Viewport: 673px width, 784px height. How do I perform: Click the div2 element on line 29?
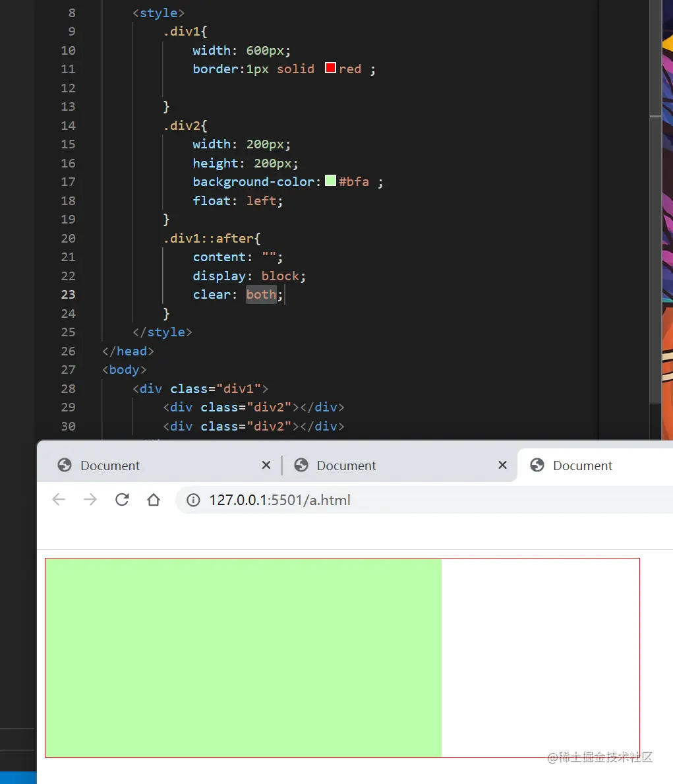[x=254, y=407]
